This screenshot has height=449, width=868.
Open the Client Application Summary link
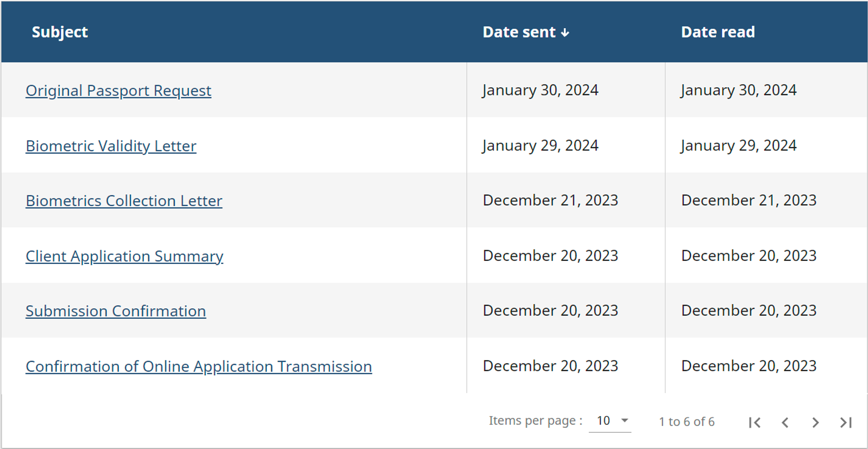125,256
